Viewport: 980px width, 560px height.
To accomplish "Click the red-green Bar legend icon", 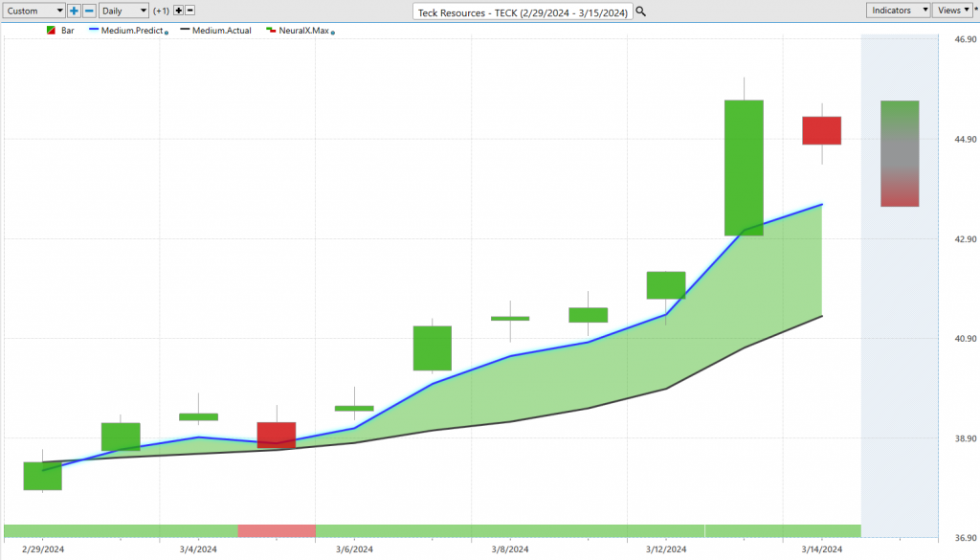I will click(52, 30).
